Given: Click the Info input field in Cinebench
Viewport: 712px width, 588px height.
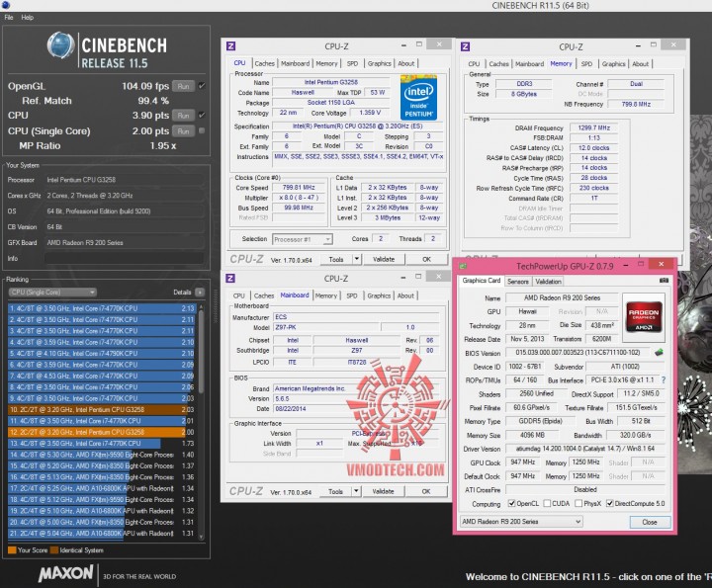Looking at the screenshot, I should [124, 258].
